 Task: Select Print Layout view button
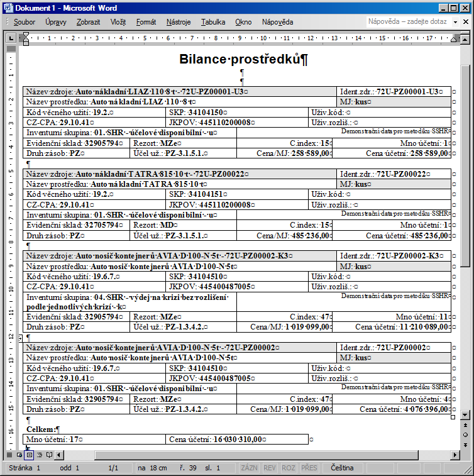[x=30, y=455]
